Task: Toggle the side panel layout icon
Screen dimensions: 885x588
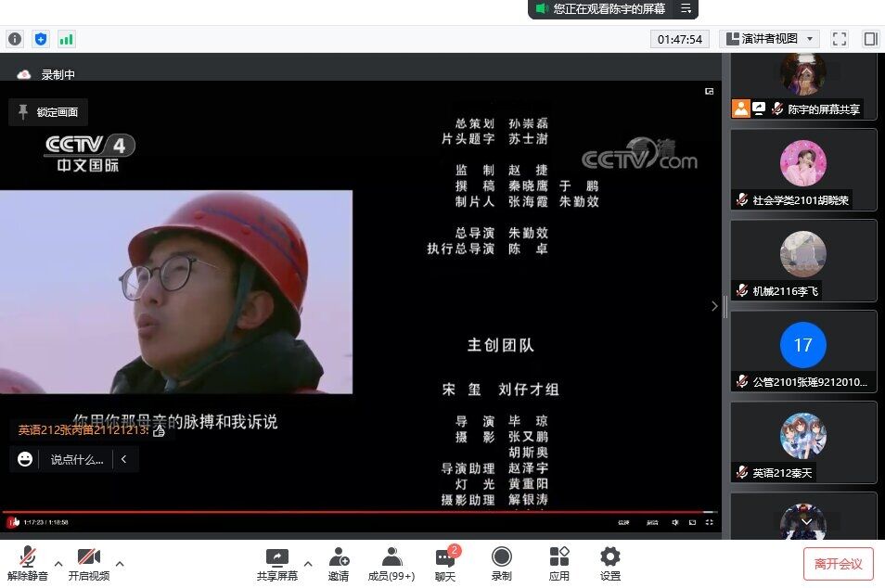Action: coord(870,39)
